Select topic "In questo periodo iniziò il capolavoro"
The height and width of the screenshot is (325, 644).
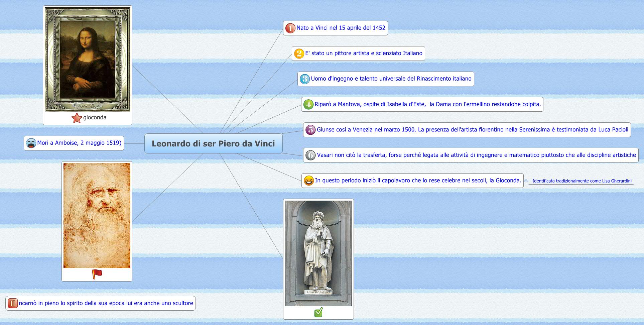[412, 181]
